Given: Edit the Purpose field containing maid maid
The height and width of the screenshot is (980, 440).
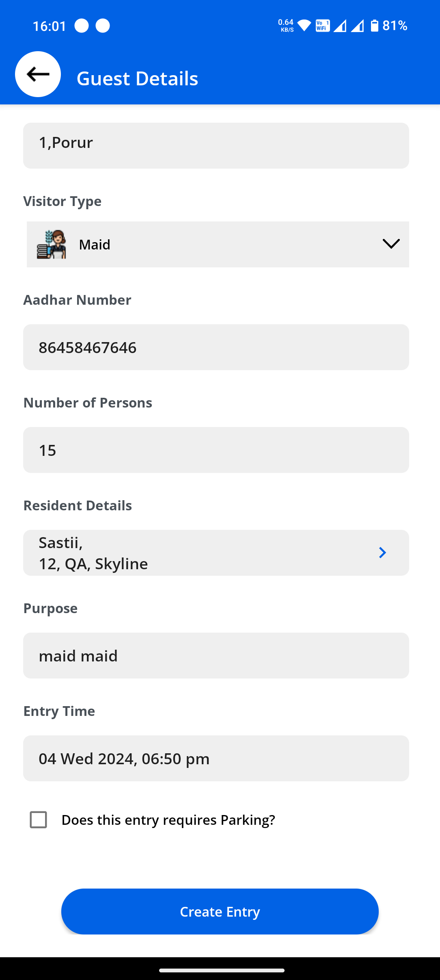Looking at the screenshot, I should coord(216,655).
